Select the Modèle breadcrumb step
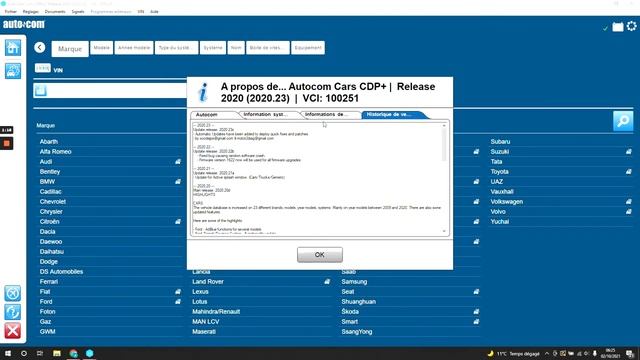640x360 pixels. click(x=101, y=48)
